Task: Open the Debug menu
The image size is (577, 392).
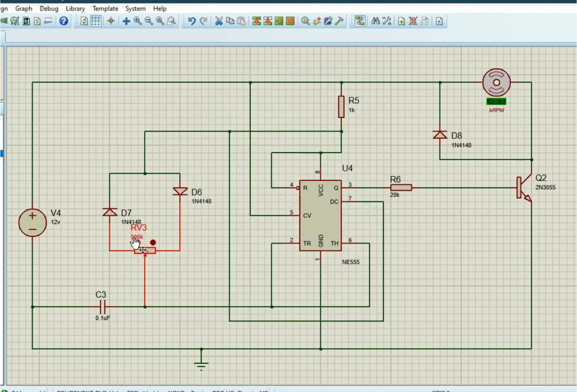Action: (x=49, y=8)
